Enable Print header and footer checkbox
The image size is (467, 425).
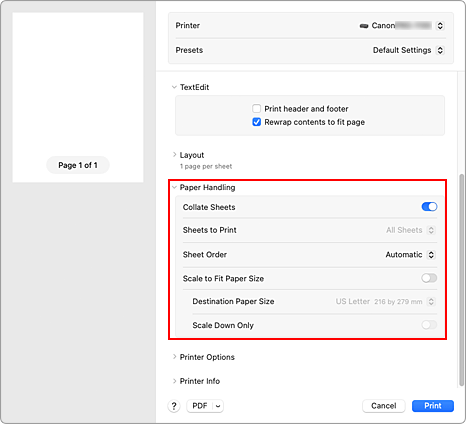[256, 109]
